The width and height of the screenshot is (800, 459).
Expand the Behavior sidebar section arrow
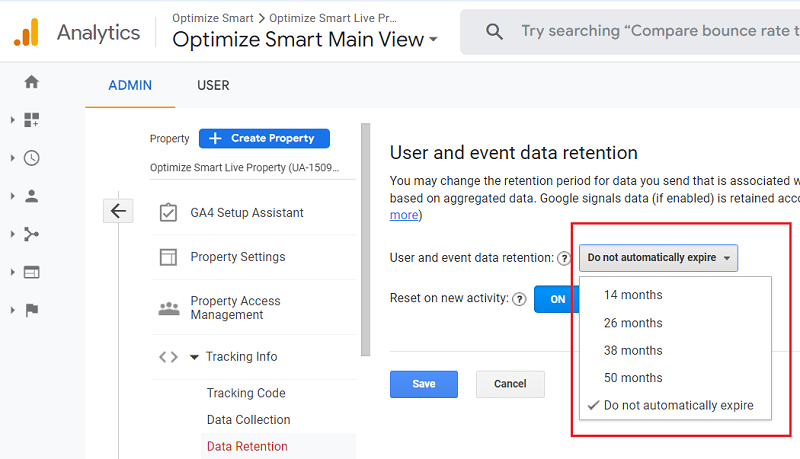[12, 272]
